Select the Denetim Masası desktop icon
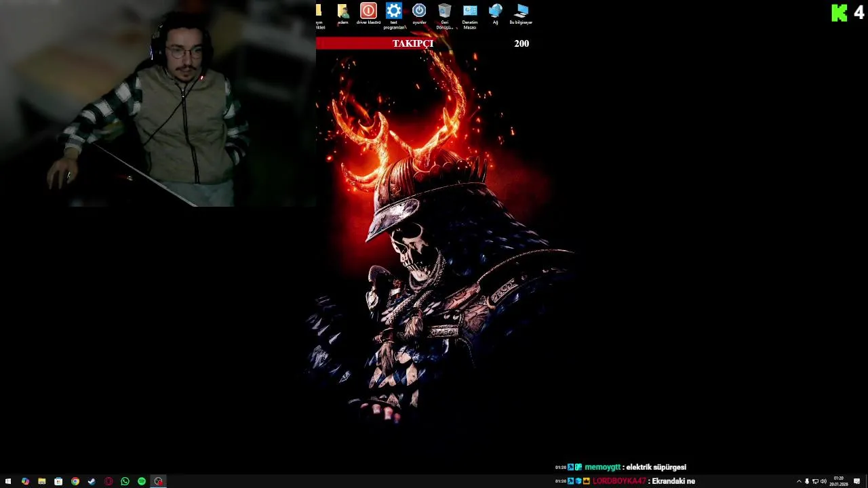This screenshot has height=488, width=868. coord(470,16)
